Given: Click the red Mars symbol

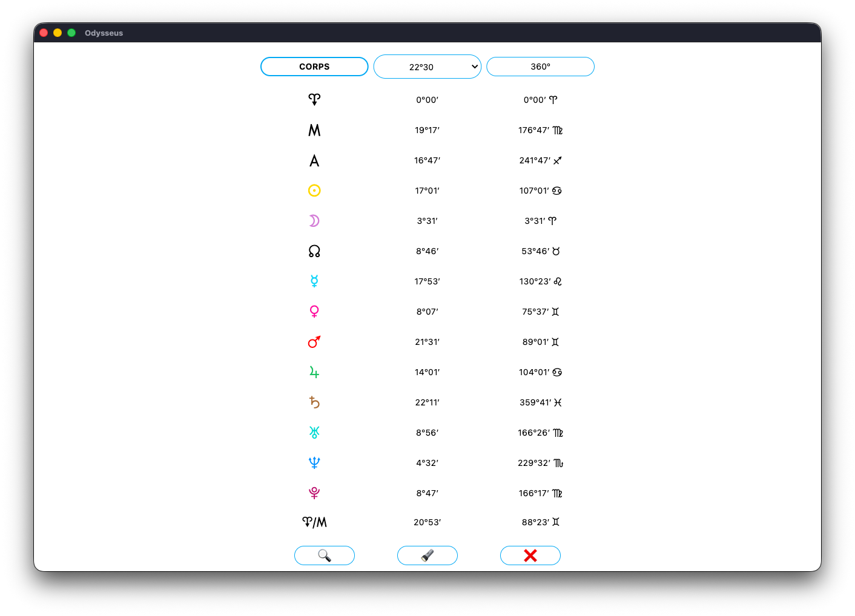Looking at the screenshot, I should click(x=314, y=342).
